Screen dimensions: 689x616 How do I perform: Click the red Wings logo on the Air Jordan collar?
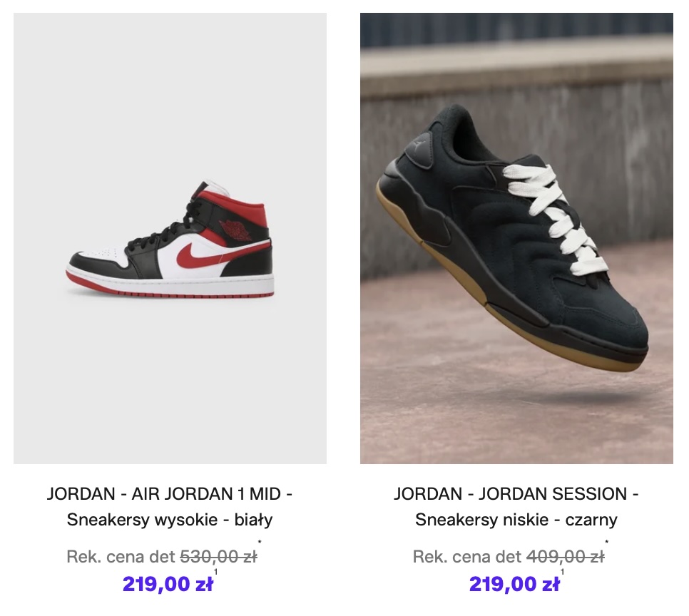[x=236, y=230]
